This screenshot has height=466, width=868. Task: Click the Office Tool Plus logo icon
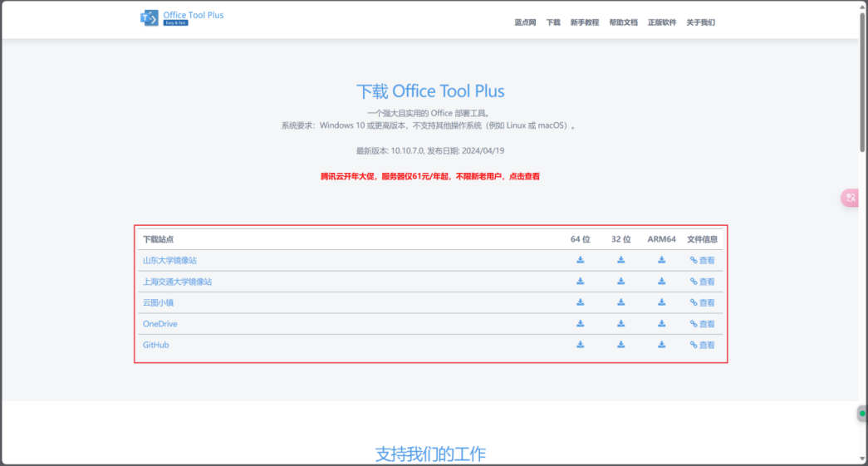(x=149, y=17)
